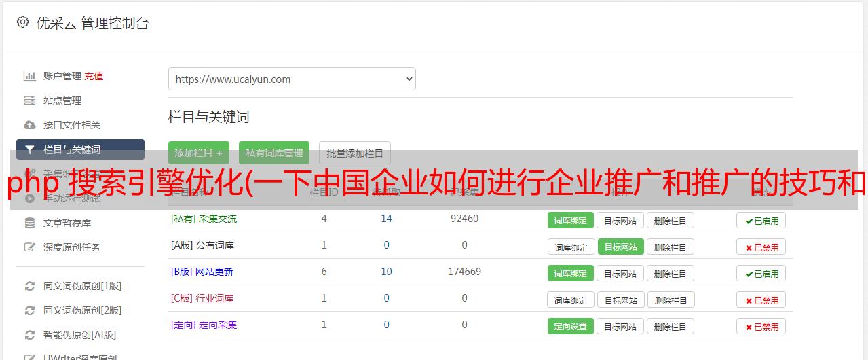Click 词库绑定 for 采集交流 row
Image resolution: width=868 pixels, height=360 pixels.
click(x=571, y=220)
